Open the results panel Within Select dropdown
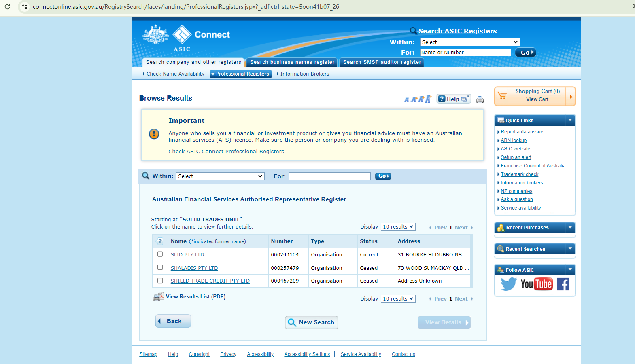 click(220, 176)
